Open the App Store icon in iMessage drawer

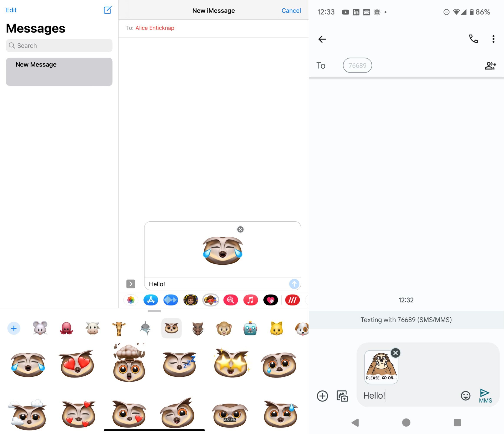[150, 300]
